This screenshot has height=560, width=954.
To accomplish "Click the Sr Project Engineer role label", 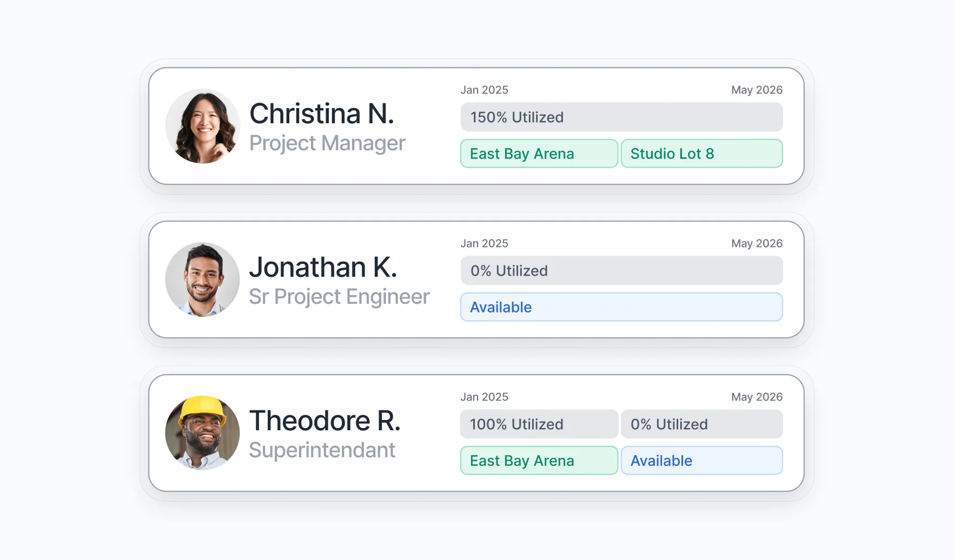I will coord(339,297).
